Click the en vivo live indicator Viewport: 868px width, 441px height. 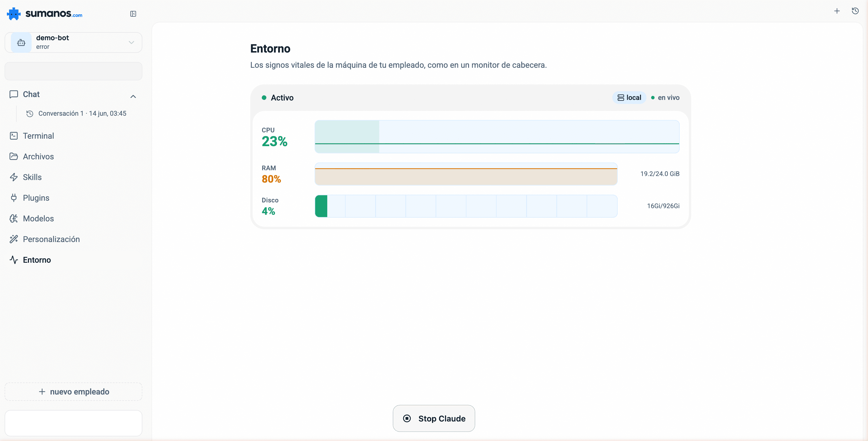[665, 98]
